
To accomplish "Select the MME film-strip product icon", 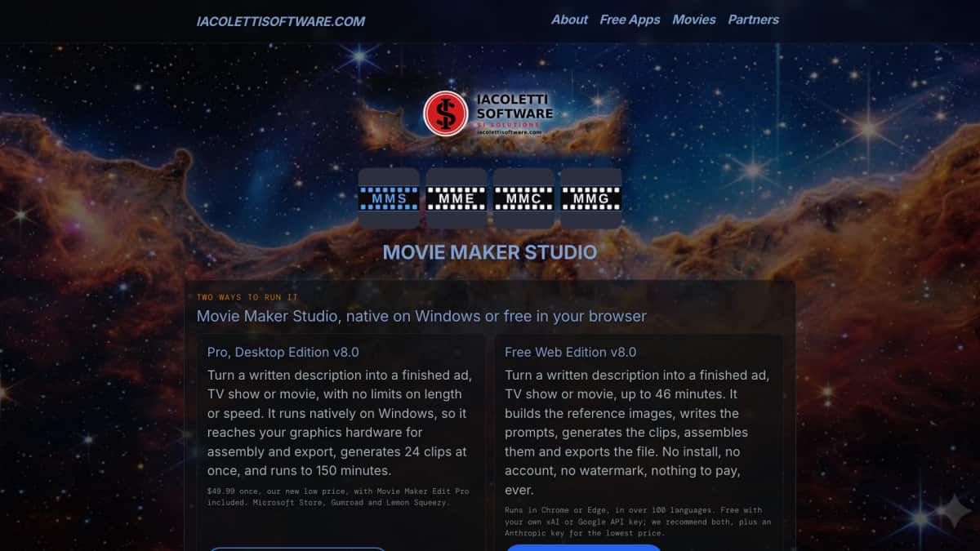I will pyautogui.click(x=457, y=198).
